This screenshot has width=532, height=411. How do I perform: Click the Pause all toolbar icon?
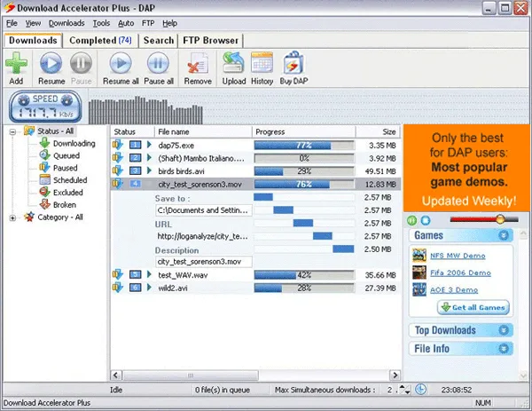point(158,63)
